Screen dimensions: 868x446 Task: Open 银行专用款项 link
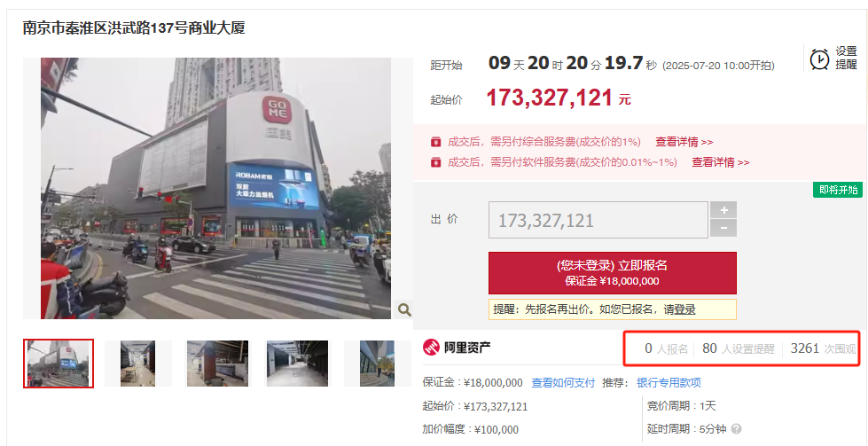669,382
